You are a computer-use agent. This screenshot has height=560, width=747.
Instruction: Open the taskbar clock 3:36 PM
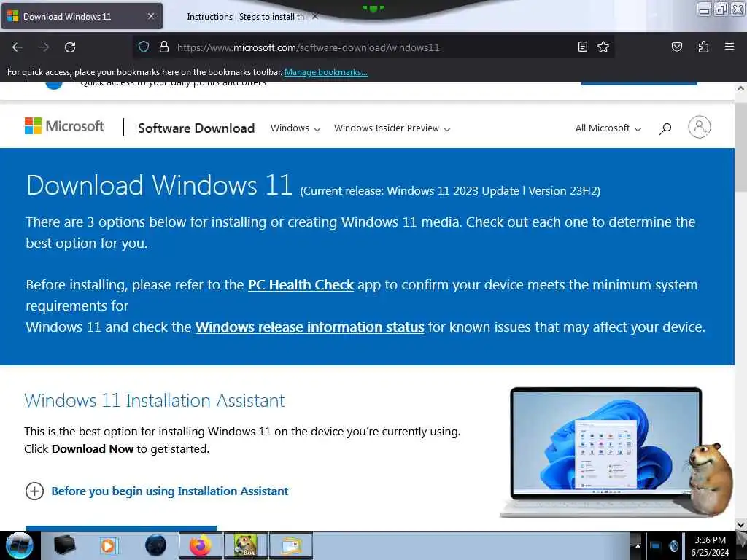pyautogui.click(x=710, y=546)
